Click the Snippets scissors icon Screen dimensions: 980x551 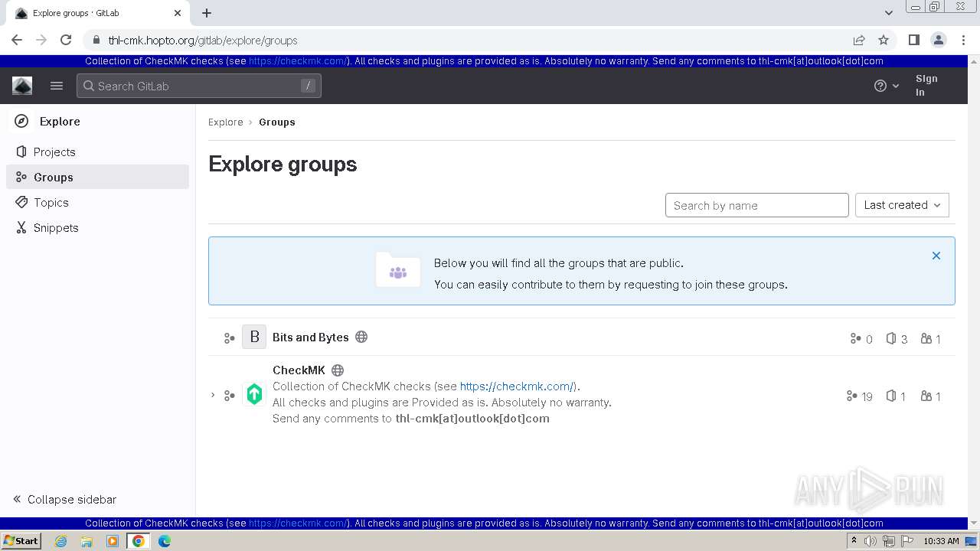(x=21, y=227)
